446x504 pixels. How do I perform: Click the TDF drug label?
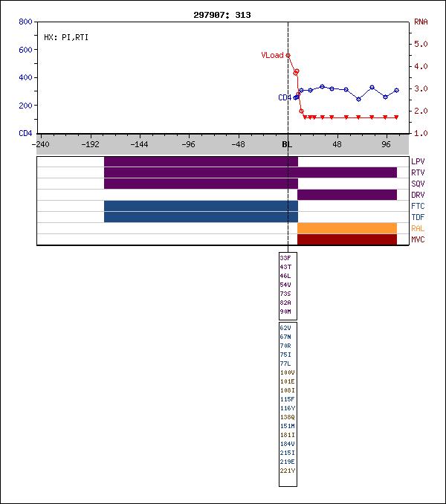418,217
